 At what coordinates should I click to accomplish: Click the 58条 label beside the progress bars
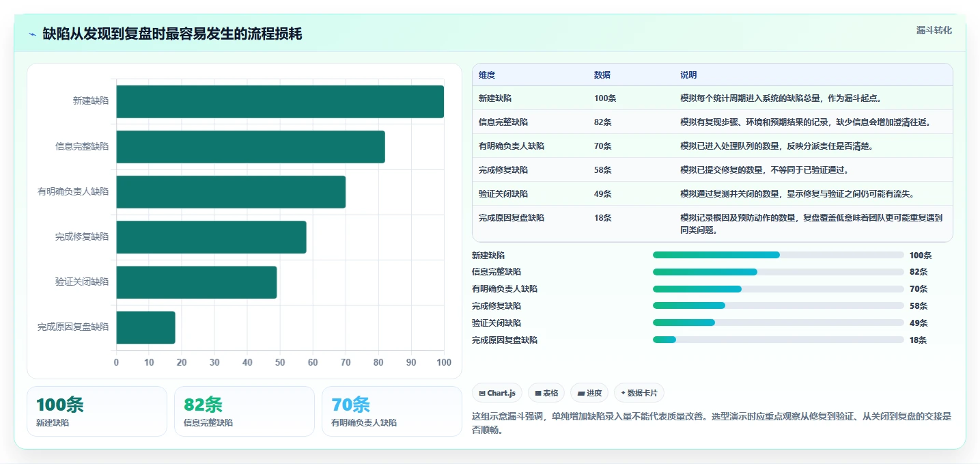pyautogui.click(x=919, y=306)
